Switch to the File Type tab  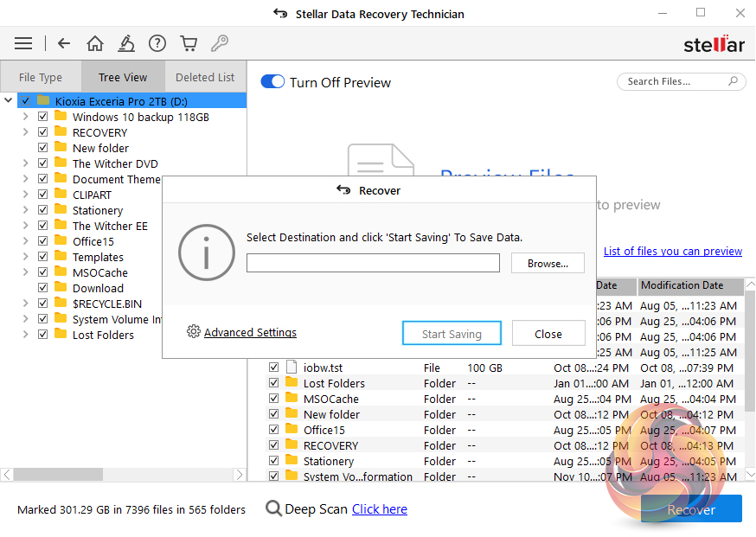pos(41,77)
